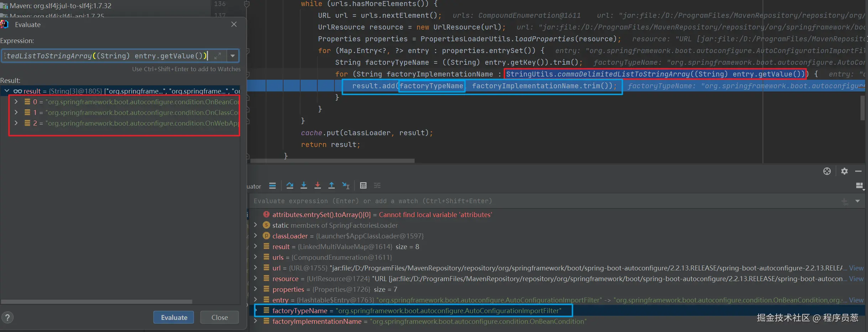Click error icon for attributes.entrySet watch

point(266,215)
